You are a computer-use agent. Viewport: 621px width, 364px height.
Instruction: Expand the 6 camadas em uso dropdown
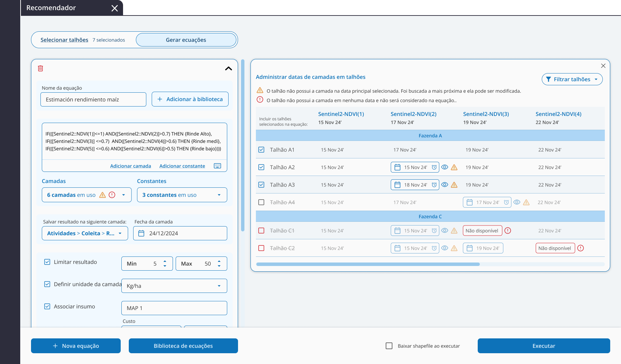point(123,195)
